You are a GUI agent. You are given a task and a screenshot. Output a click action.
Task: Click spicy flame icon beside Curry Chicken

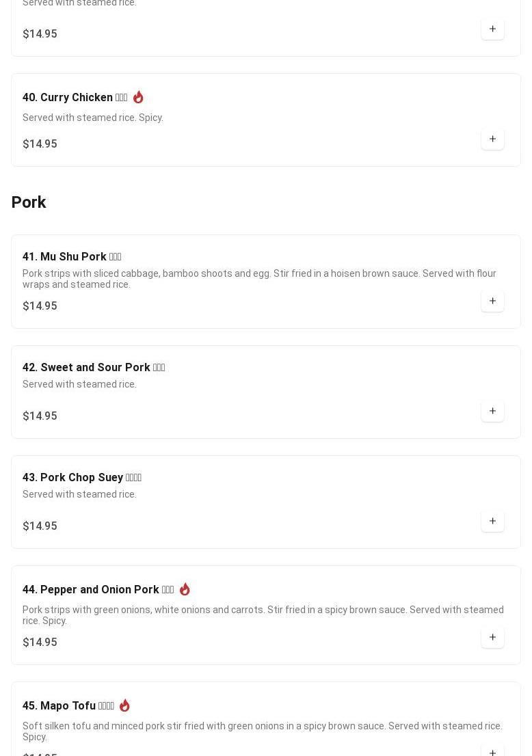138,97
